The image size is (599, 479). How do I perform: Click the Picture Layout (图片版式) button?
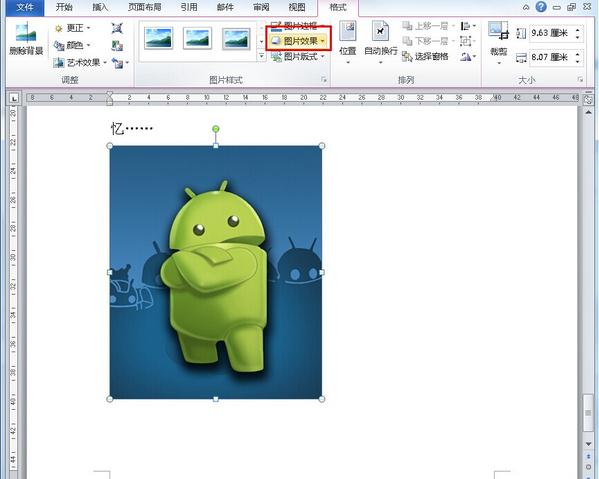(x=298, y=57)
